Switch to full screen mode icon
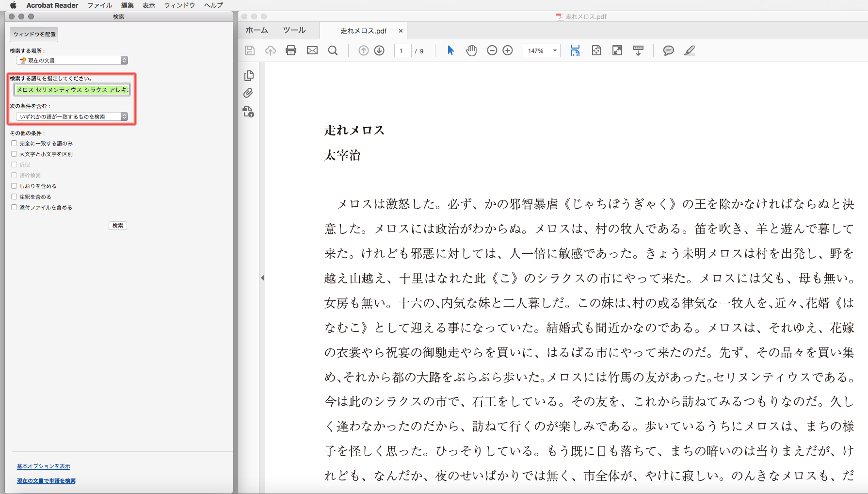868x494 pixels. coord(617,50)
